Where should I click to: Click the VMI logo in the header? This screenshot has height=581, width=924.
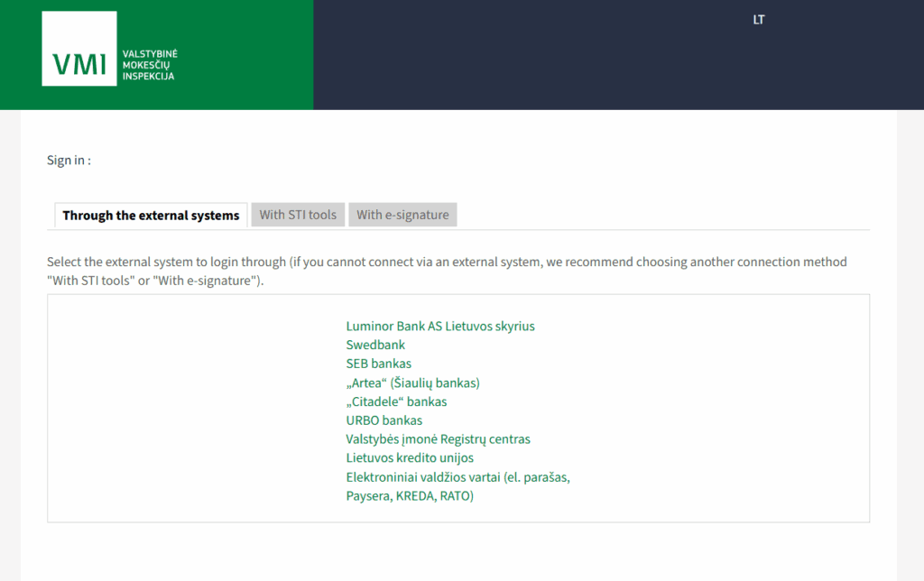[x=79, y=49]
